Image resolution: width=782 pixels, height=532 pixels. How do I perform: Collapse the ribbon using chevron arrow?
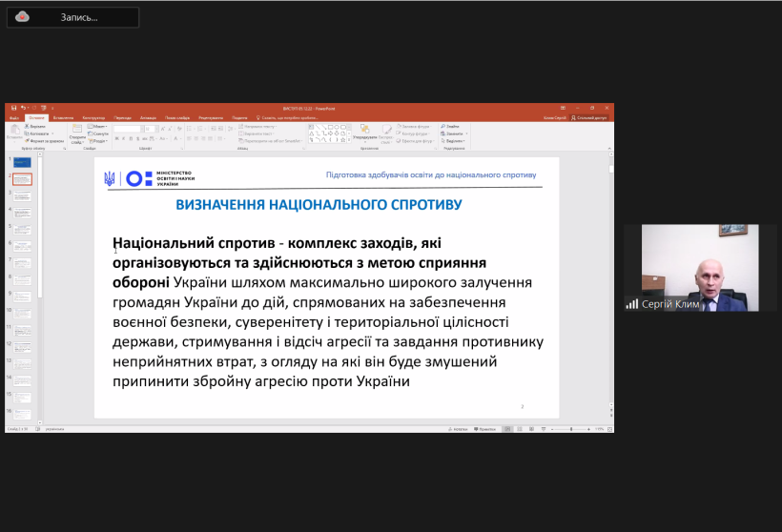pyautogui.click(x=609, y=148)
